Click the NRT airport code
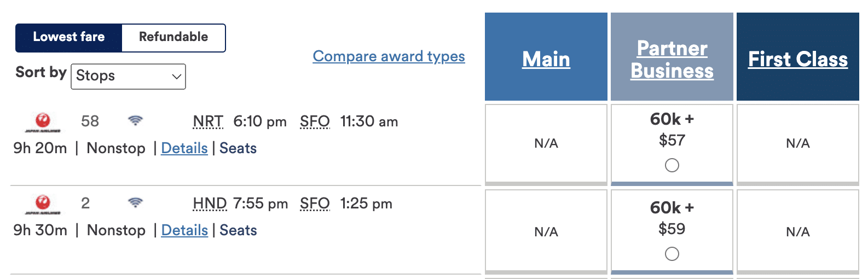 pos(208,121)
